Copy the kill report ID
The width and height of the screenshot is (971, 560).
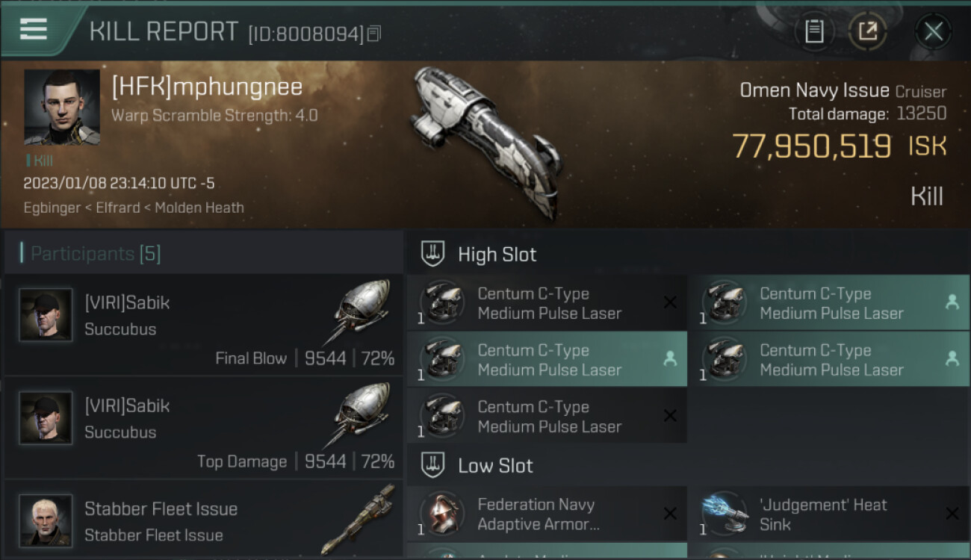[x=374, y=34]
